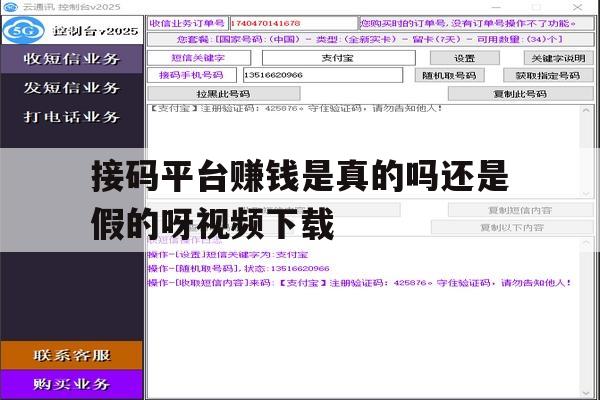
Task: Click the received 支付宝 SMS message text
Action: [x=296, y=108]
